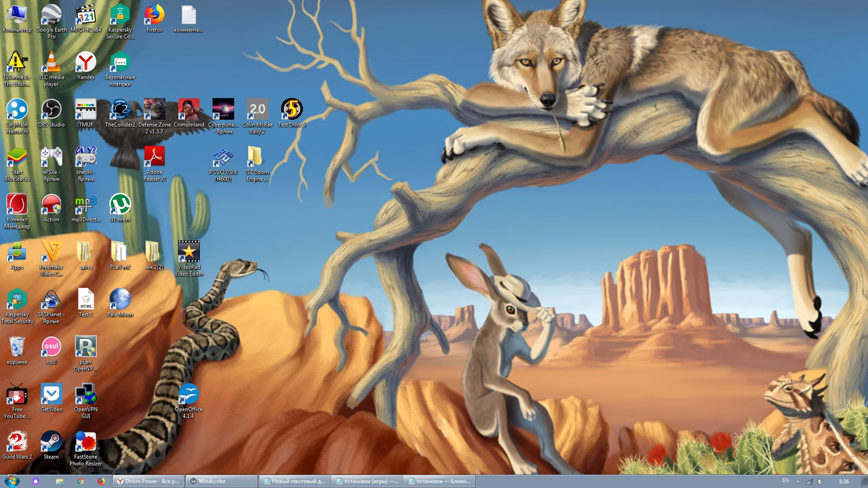The width and height of the screenshot is (868, 488).
Task: Select the VideoPad Video Editor icon
Action: click(x=189, y=258)
